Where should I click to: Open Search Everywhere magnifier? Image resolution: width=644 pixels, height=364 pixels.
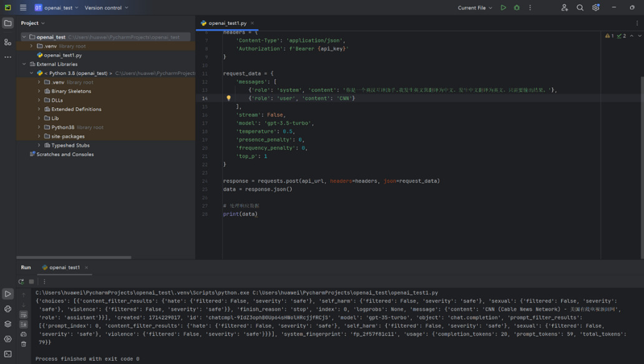(x=580, y=7)
